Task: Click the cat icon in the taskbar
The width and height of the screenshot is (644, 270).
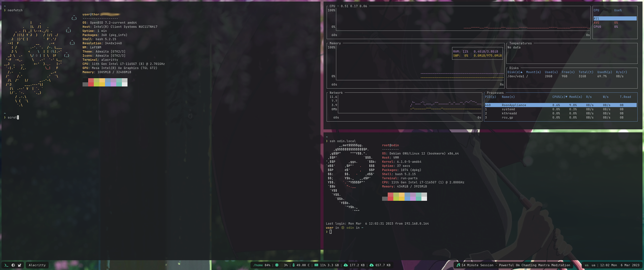Action: coord(19,265)
